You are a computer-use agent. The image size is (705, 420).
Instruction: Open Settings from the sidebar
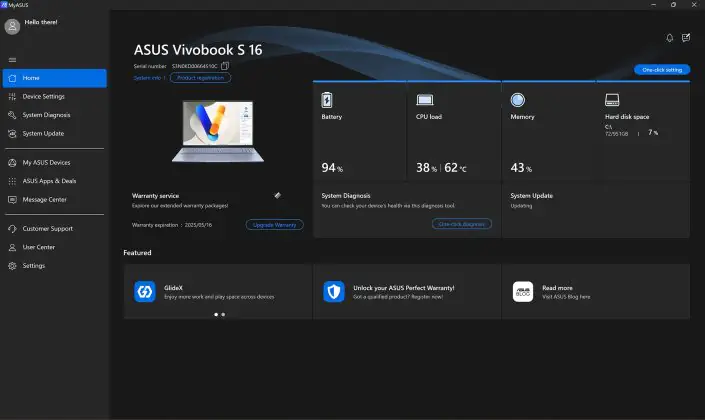click(x=54, y=266)
